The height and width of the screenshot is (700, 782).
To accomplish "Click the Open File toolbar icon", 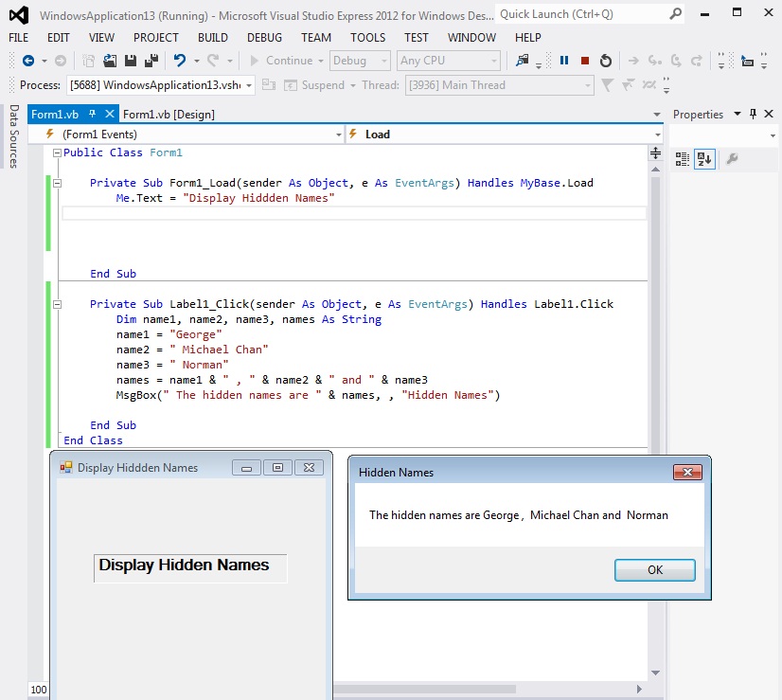I will click(110, 61).
